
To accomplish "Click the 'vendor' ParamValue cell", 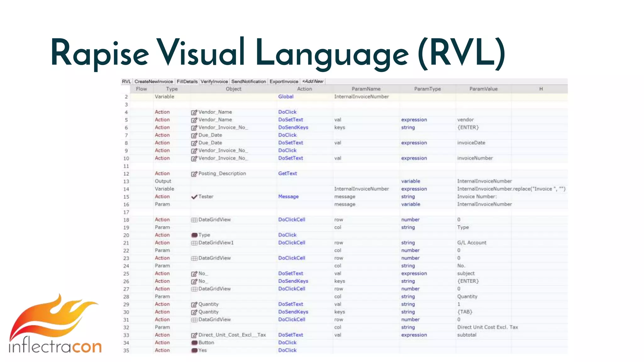I will [x=465, y=120].
